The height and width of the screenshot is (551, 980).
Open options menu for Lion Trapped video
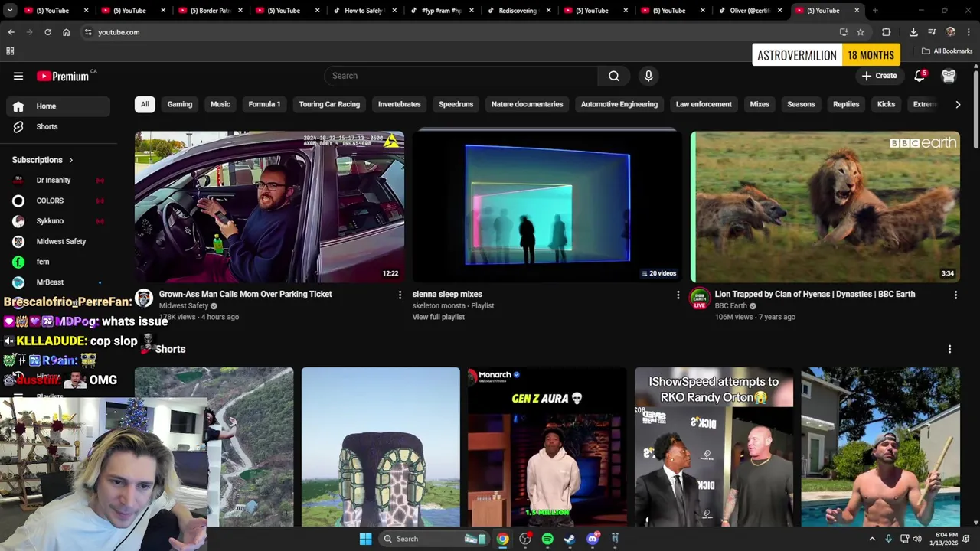[955, 295]
